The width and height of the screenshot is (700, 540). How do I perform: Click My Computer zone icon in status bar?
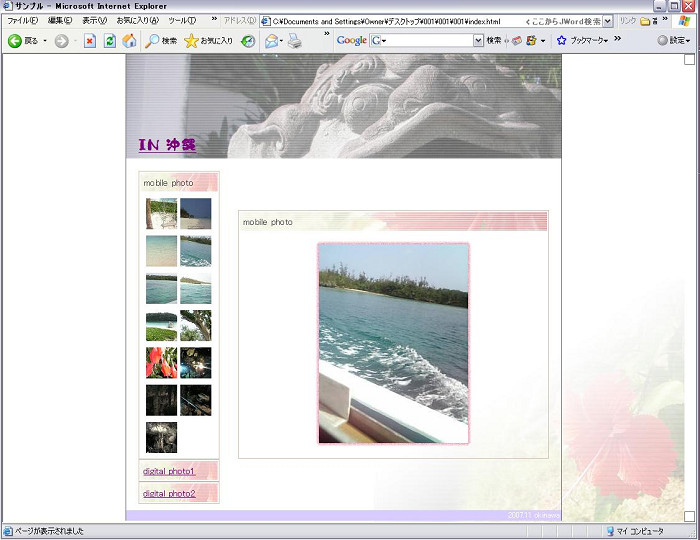point(610,531)
